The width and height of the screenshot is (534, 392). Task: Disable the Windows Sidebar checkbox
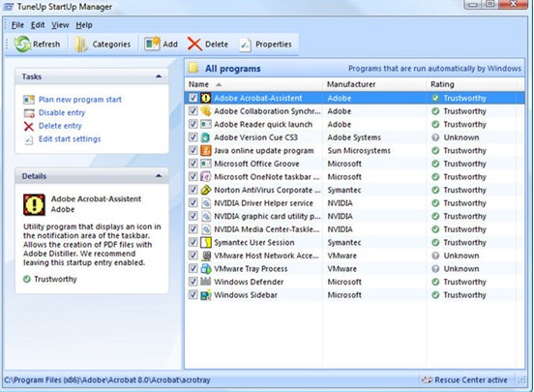(x=193, y=294)
